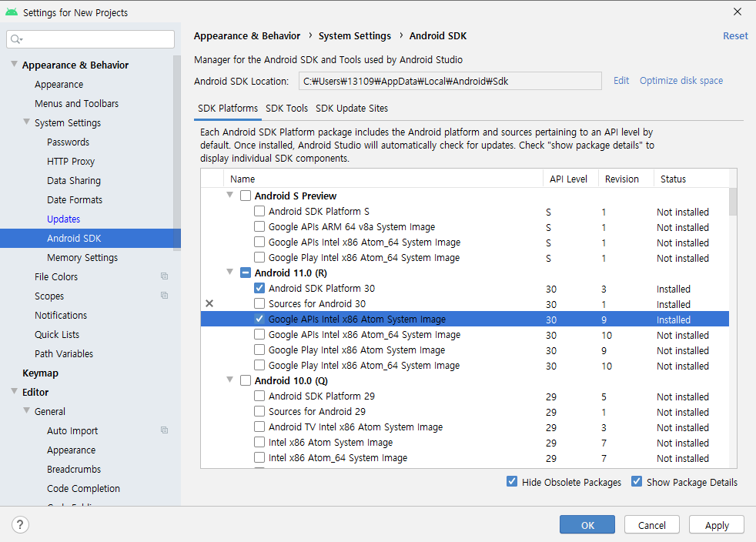Open Memory Settings page
Screen dimensions: 756x542
(x=82, y=257)
